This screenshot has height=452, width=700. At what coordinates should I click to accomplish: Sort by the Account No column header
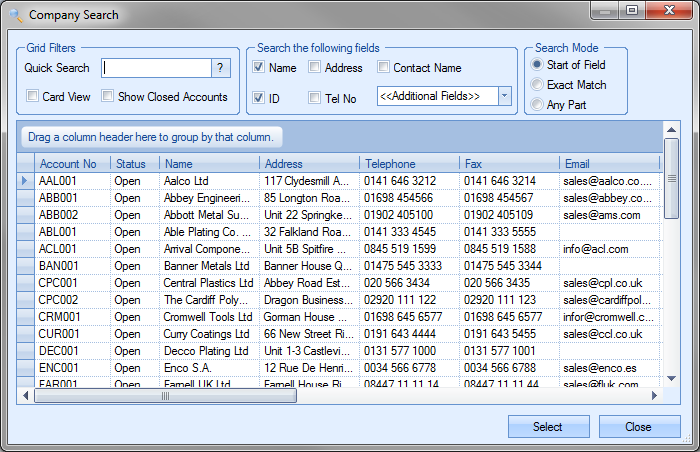68,163
